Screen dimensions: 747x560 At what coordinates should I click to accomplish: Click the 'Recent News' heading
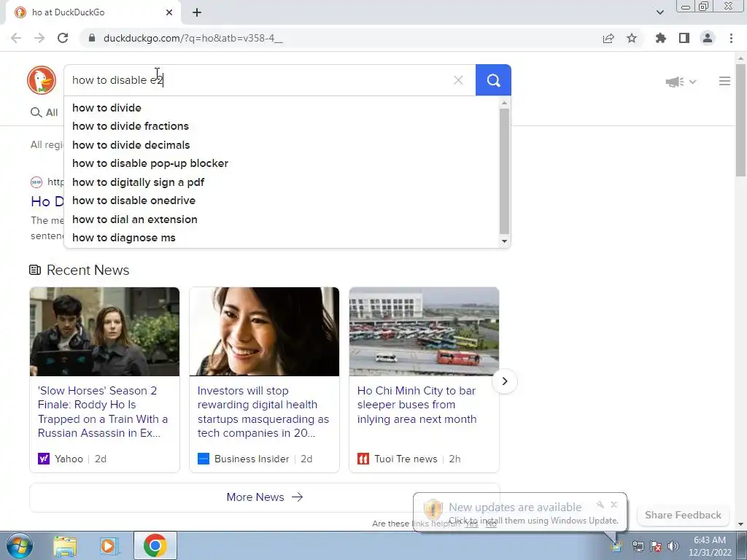click(x=88, y=270)
